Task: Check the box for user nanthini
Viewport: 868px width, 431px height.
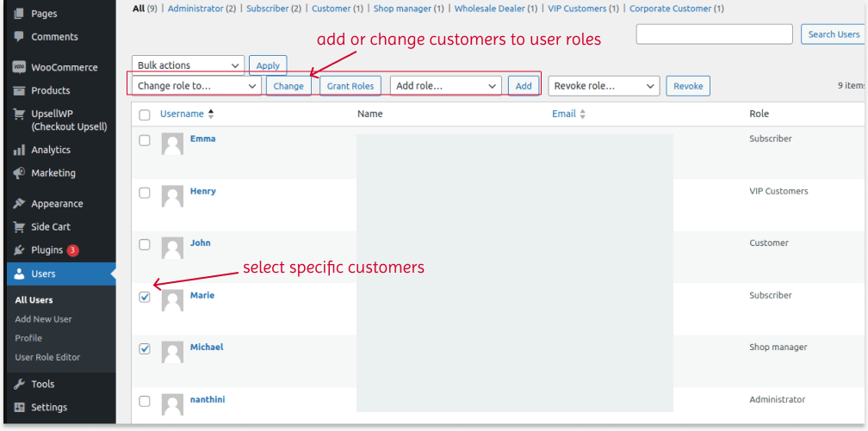Action: point(145,401)
